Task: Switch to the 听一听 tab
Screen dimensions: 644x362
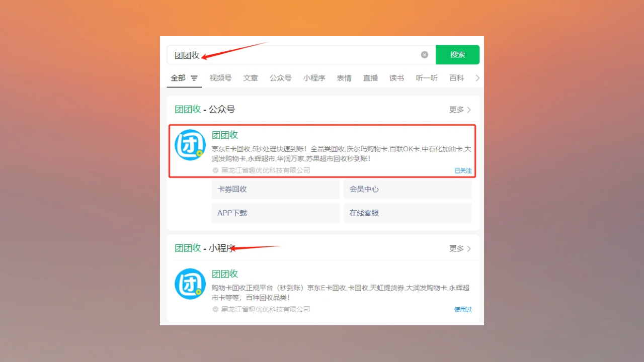Action: [x=427, y=78]
